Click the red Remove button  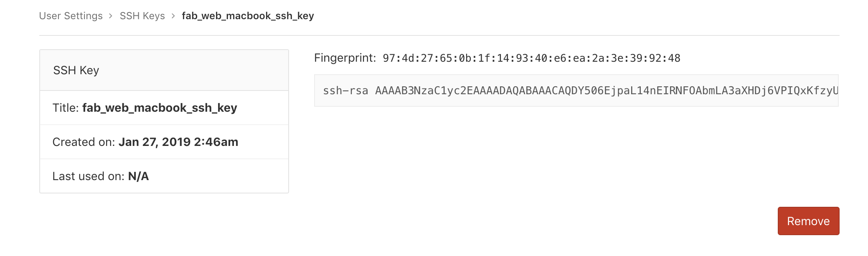[x=808, y=221]
